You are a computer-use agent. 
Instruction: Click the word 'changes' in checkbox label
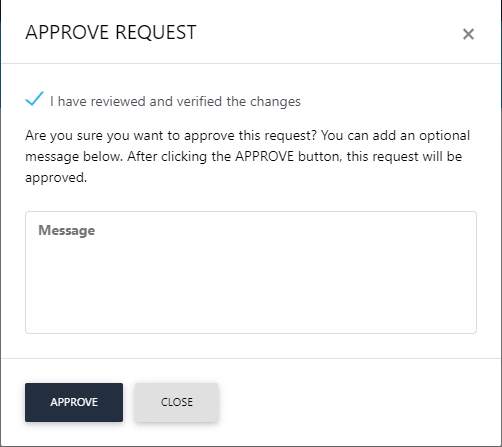[x=275, y=102]
